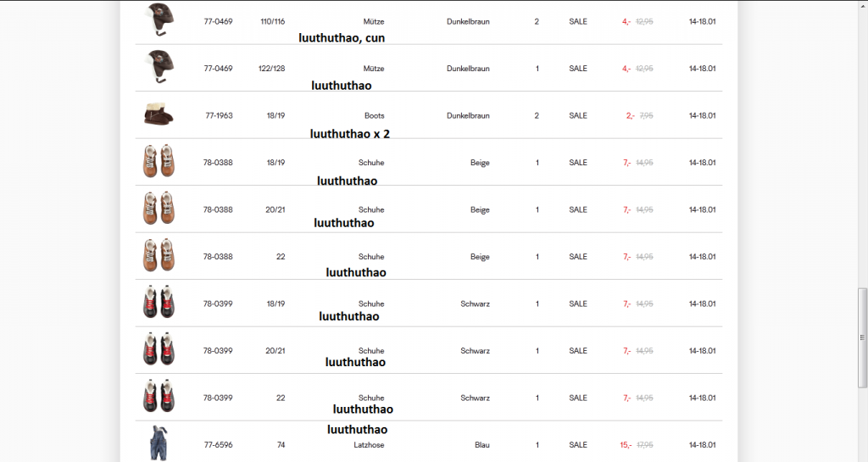Click the "luuthuthao x 2" annotation text
868x462 pixels.
[x=350, y=133]
